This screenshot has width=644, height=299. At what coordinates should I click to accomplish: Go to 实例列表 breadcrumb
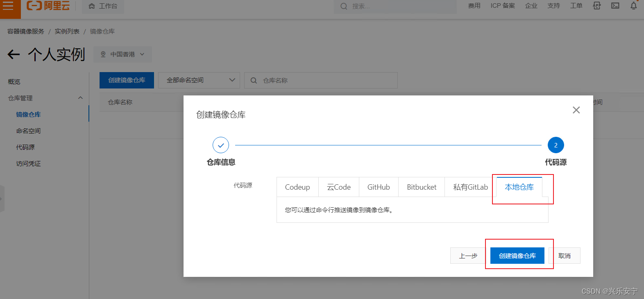67,32
